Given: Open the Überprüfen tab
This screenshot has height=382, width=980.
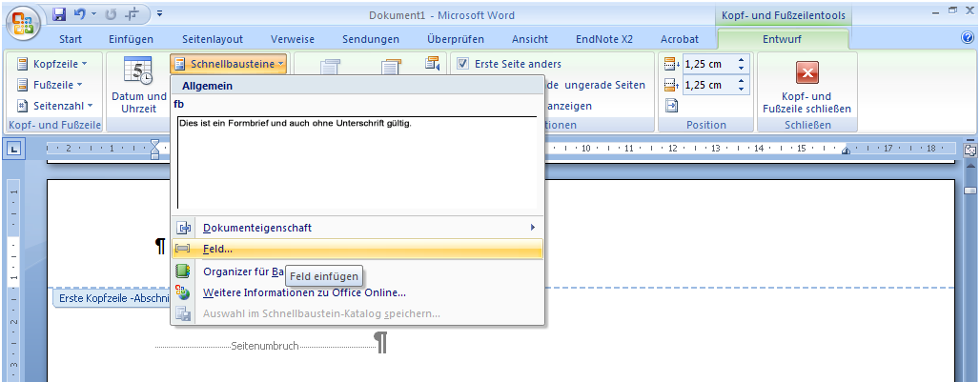Looking at the screenshot, I should 456,39.
